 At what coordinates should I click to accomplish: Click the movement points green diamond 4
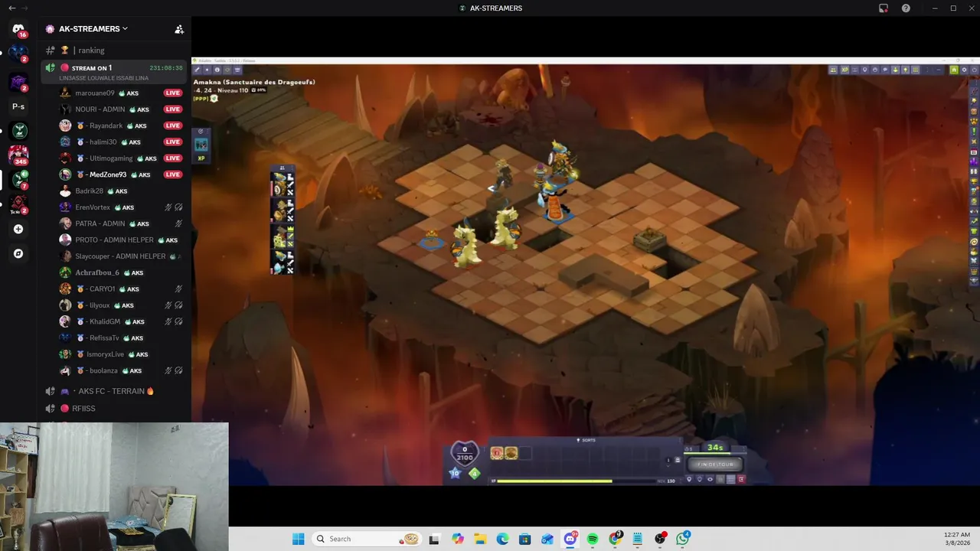click(474, 474)
